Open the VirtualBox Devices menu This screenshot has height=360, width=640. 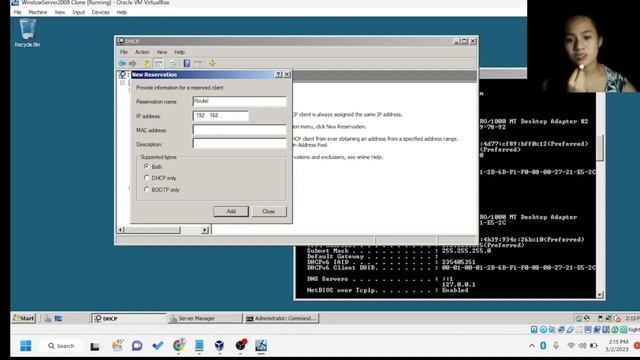click(x=100, y=12)
